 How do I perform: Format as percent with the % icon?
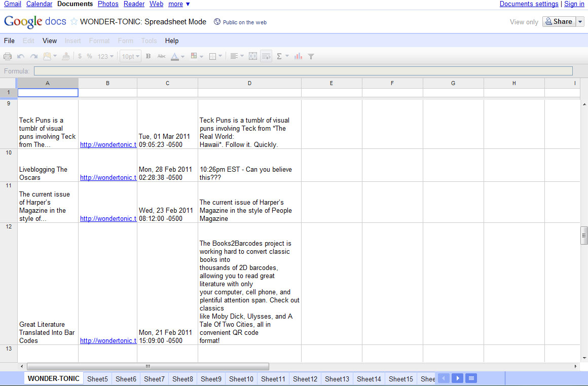pyautogui.click(x=89, y=56)
